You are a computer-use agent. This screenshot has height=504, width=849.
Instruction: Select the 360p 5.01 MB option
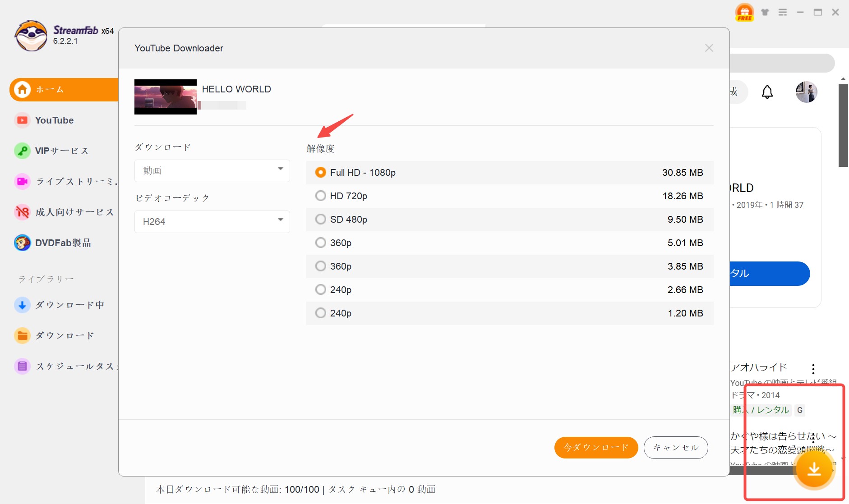pos(510,243)
